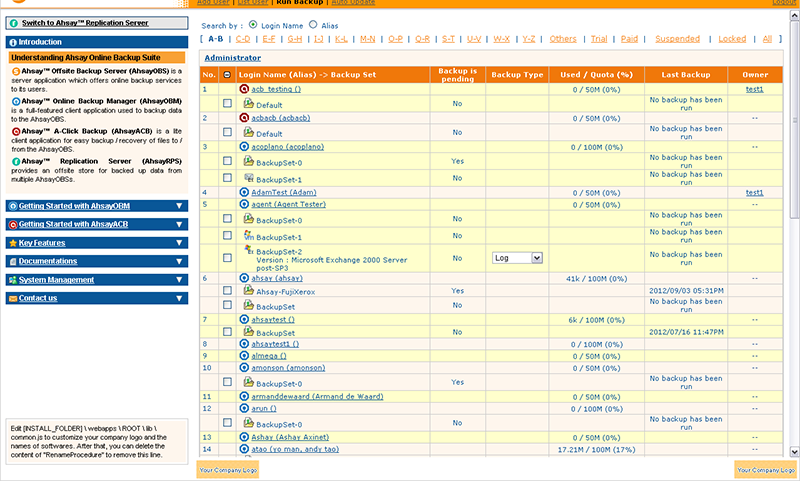Check the Default set under acbacb
This screenshot has height=481, width=800.
pyautogui.click(x=227, y=132)
